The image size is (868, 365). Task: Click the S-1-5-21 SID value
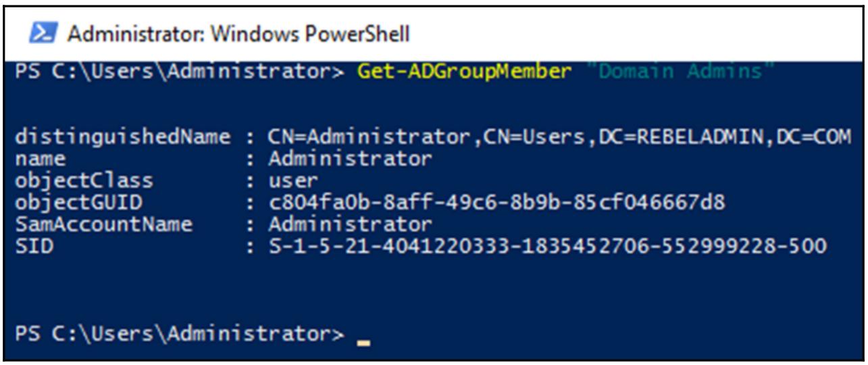click(547, 247)
